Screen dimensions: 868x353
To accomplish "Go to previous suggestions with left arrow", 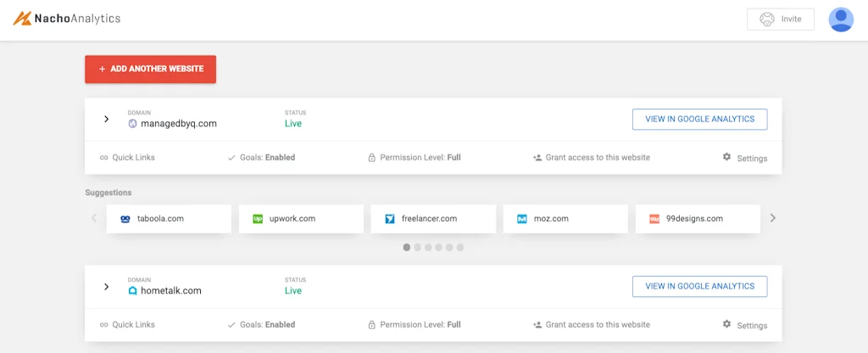I will point(94,218).
